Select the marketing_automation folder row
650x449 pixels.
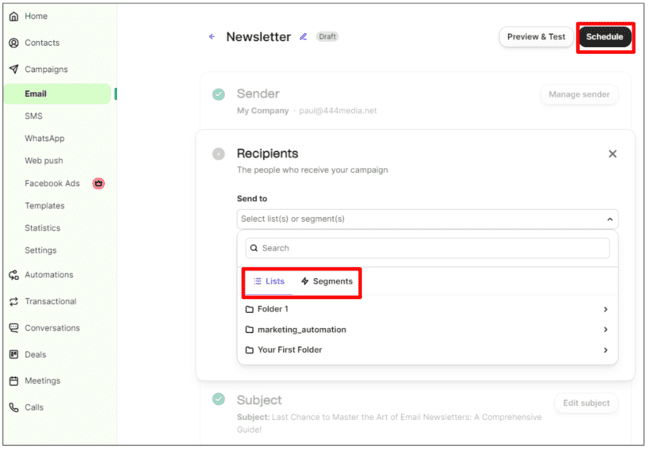(427, 330)
